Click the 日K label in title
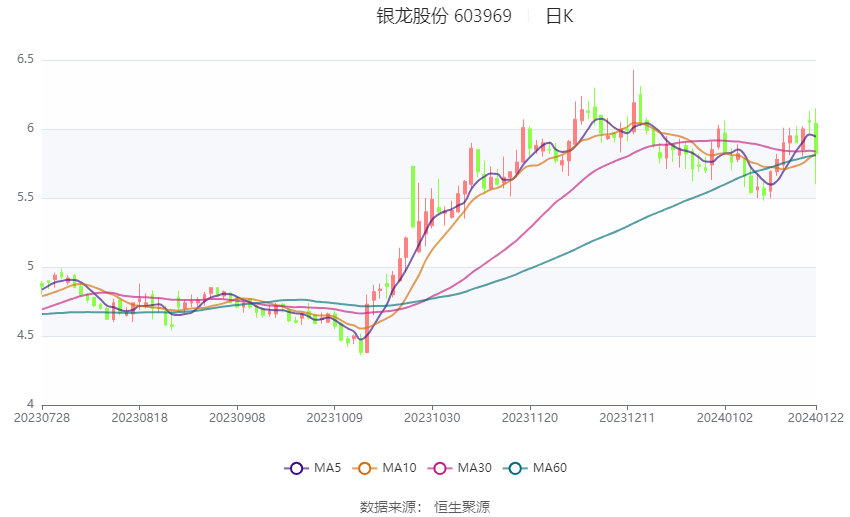The width and height of the screenshot is (850, 517). point(559,16)
